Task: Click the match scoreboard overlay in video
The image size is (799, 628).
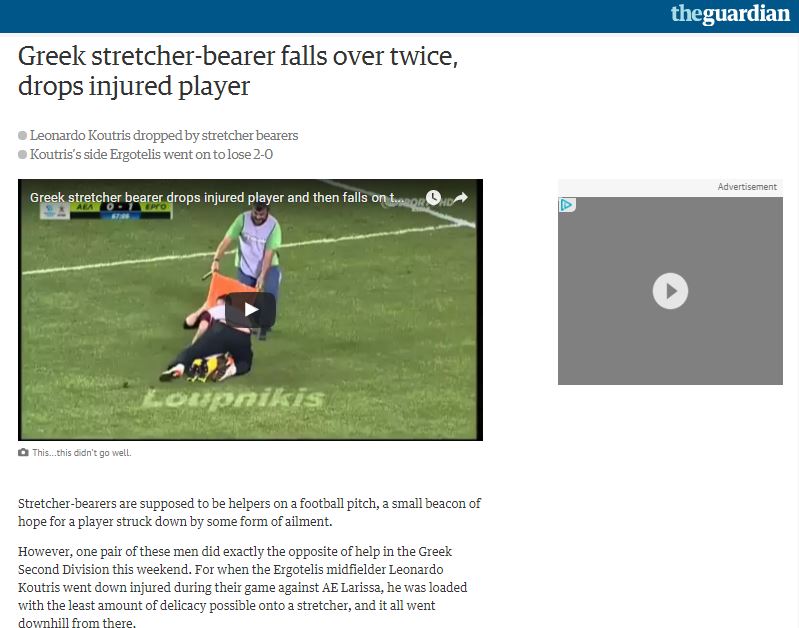Action: [105, 211]
